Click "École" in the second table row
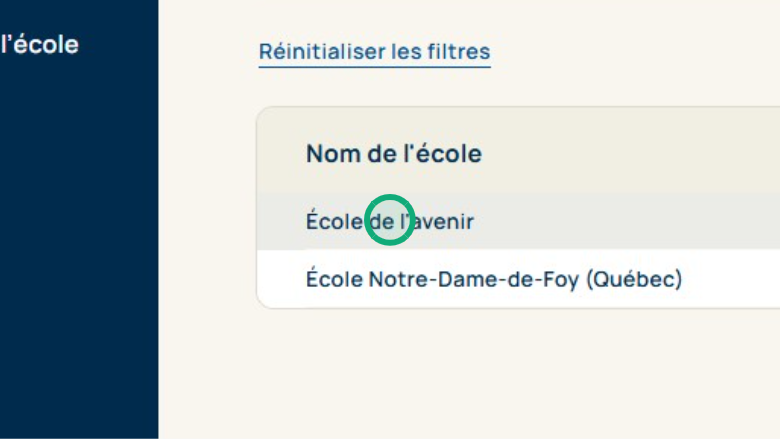 tap(333, 279)
